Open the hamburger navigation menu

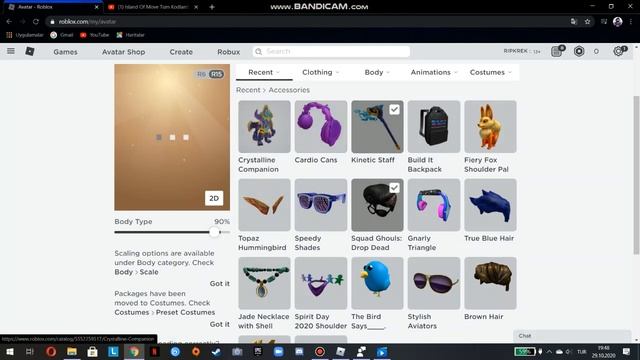point(11,51)
